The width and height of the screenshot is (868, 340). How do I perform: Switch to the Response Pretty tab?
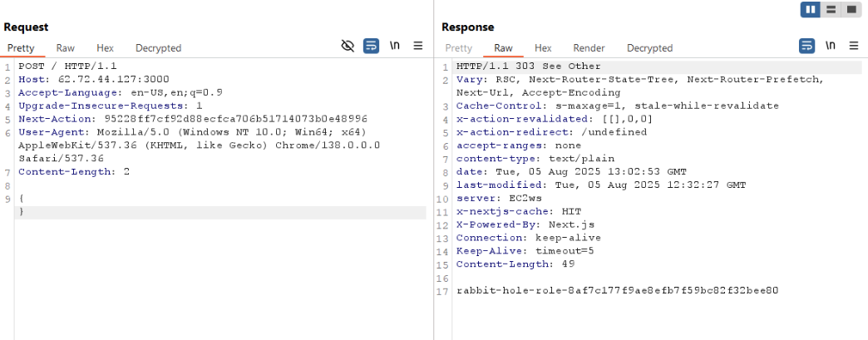(x=458, y=48)
